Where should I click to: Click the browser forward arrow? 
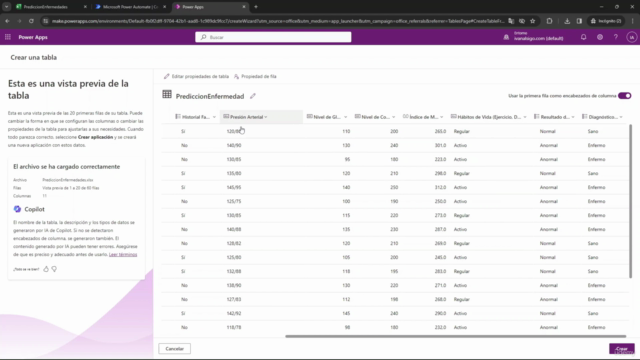tap(19, 21)
